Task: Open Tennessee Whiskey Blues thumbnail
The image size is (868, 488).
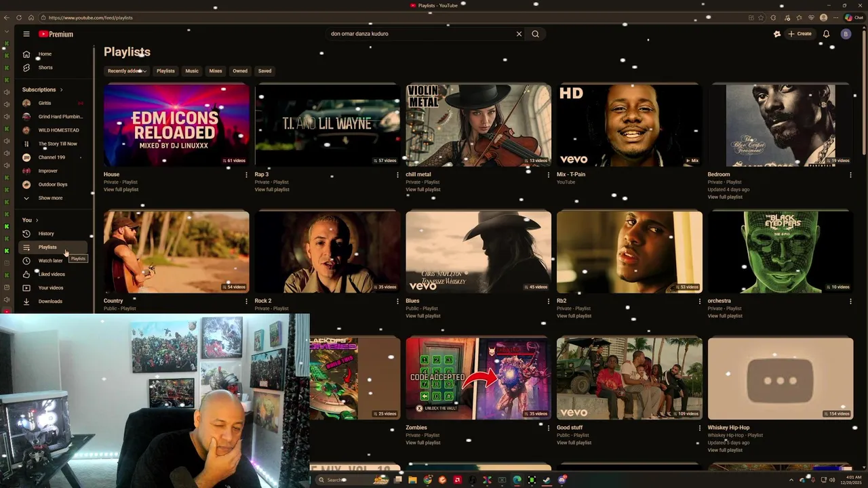Action: coord(479,251)
